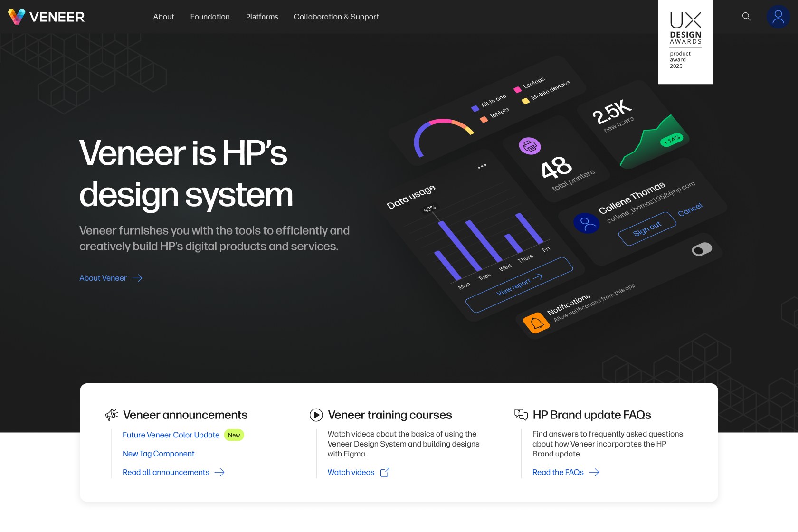798x532 pixels.
Task: Toggle the Notifications switch in illustration
Action: tap(702, 249)
